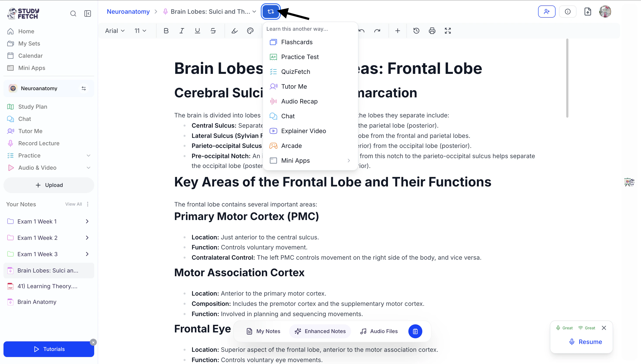The image size is (641, 364).
Task: Toggle bold formatting
Action: tap(166, 31)
